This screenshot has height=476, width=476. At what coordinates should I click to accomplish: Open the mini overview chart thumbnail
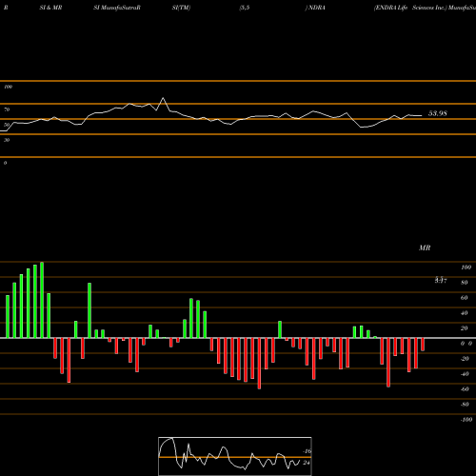[235, 456]
